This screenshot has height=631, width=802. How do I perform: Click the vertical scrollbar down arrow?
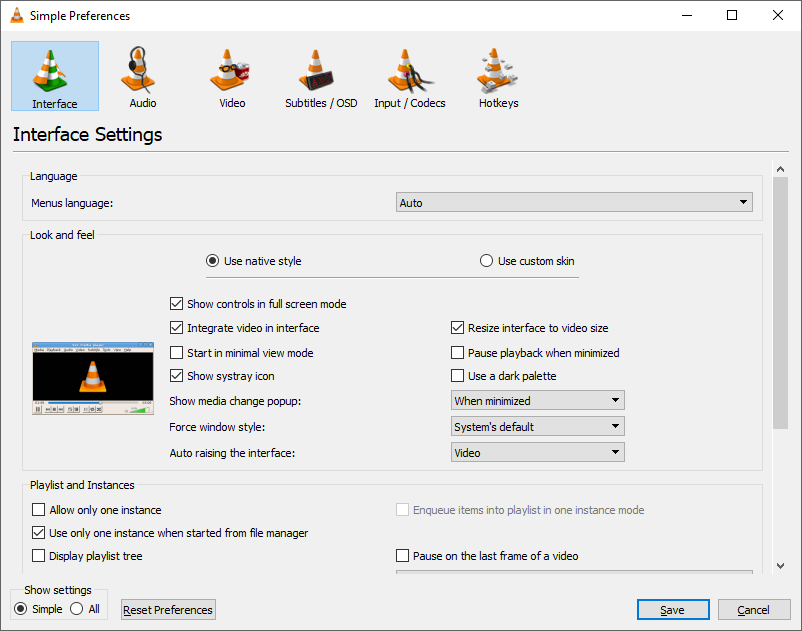[x=781, y=565]
